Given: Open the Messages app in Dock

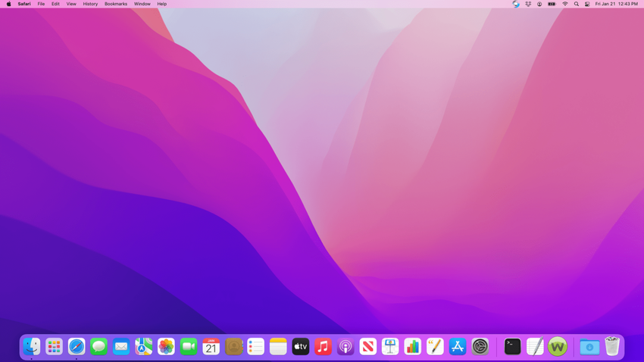Looking at the screenshot, I should pos(98,346).
